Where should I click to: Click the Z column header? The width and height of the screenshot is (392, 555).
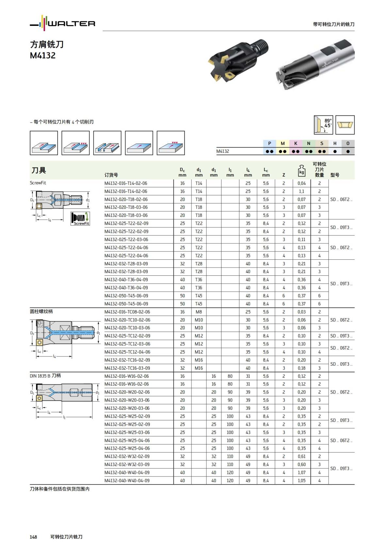pyautogui.click(x=284, y=175)
